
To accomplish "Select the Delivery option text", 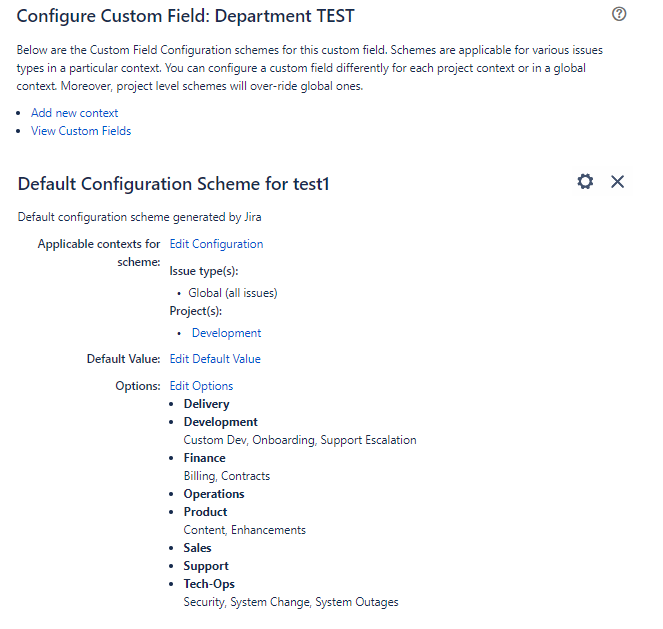I will coord(206,404).
